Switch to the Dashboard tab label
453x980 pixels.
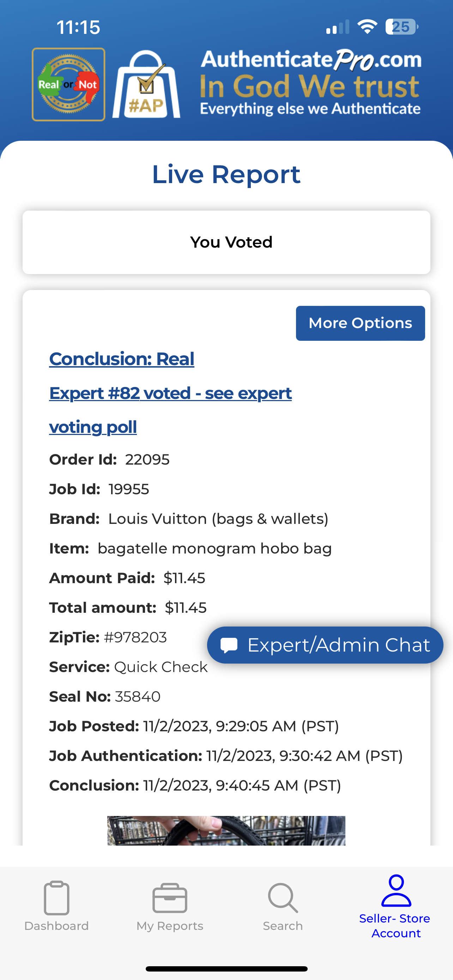(56, 926)
